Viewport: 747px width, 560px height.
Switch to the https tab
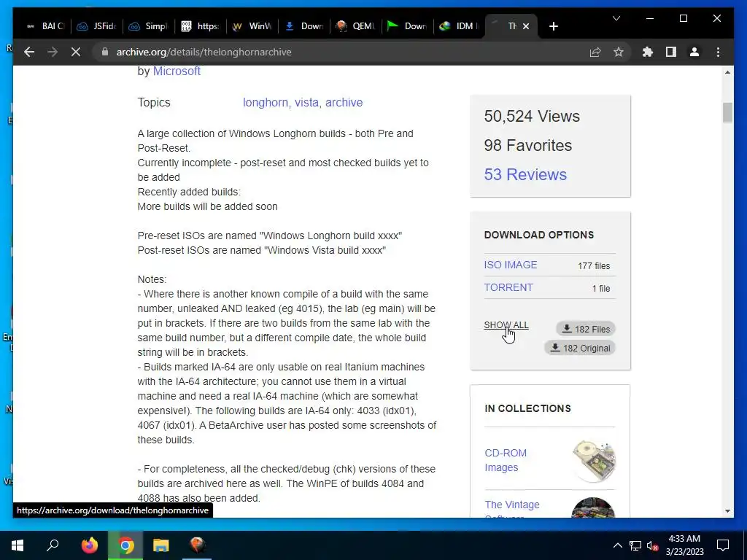(201, 26)
